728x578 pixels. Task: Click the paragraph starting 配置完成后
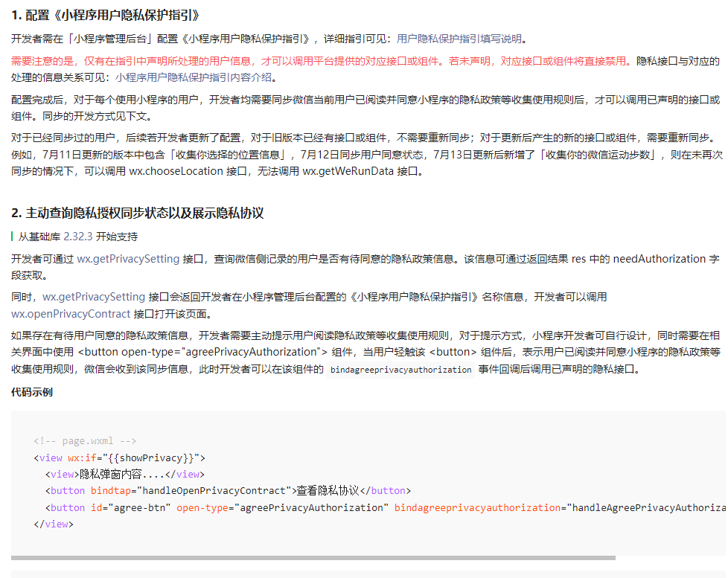[365, 108]
